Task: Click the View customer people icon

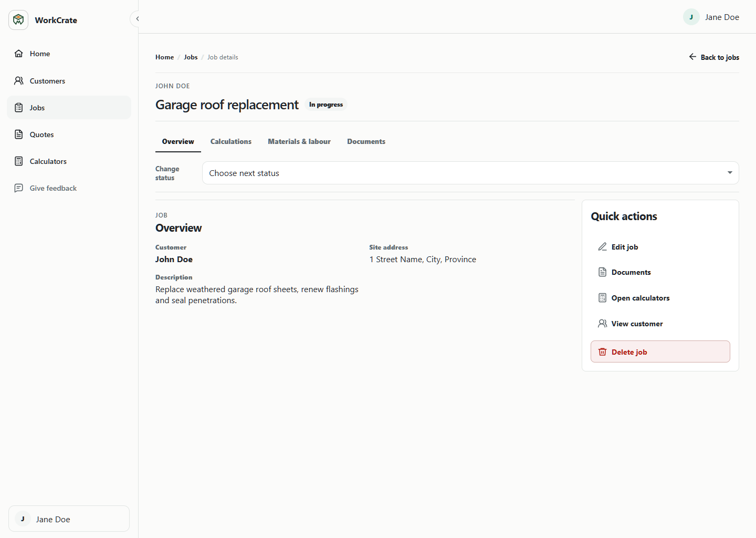Action: click(x=602, y=324)
